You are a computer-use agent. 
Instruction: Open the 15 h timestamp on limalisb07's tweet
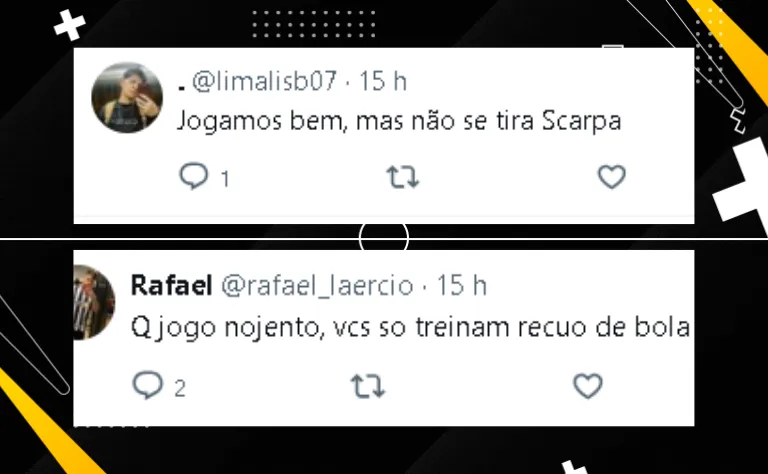[383, 81]
